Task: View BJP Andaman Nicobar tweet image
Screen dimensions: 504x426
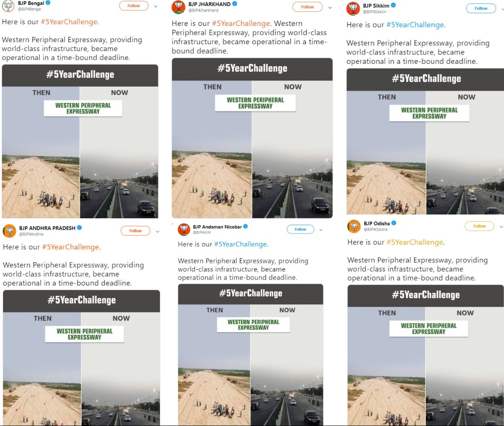Action: pyautogui.click(x=251, y=355)
